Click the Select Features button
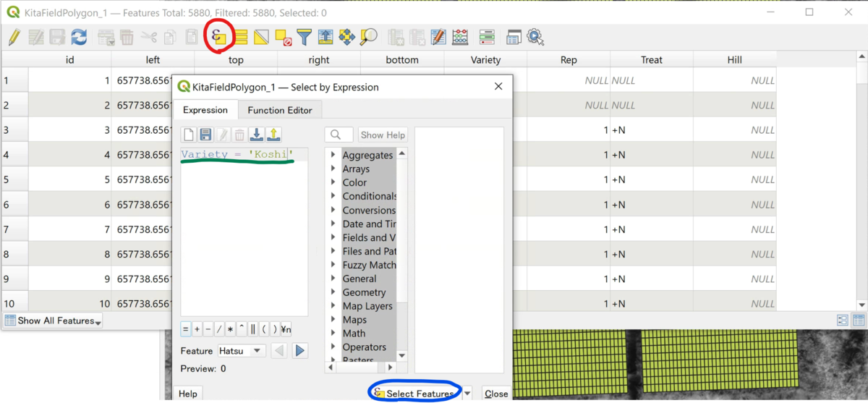 point(414,394)
